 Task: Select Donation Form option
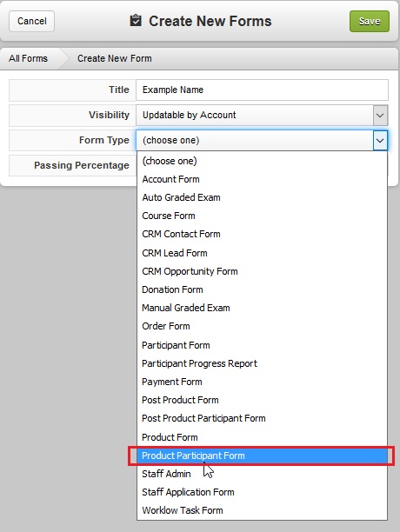(262, 289)
